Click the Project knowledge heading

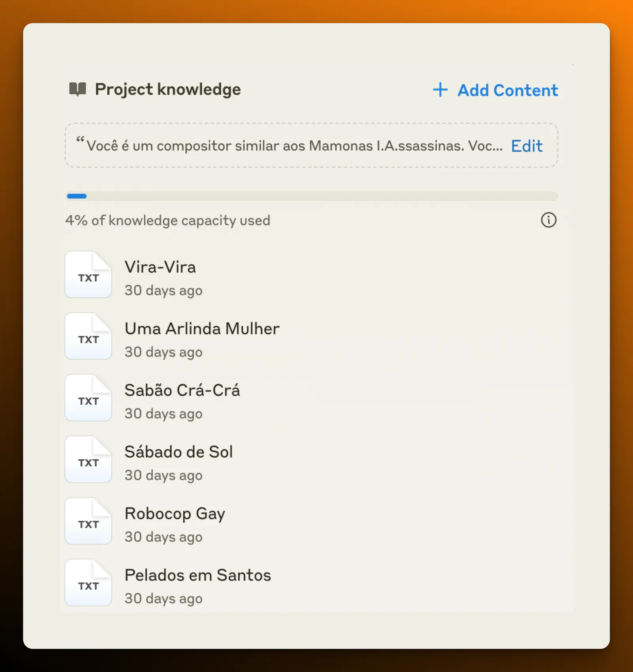pos(168,90)
